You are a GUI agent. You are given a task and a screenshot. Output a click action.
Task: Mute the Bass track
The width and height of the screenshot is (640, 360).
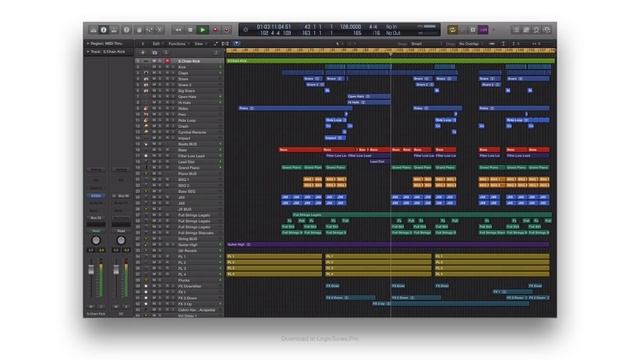click(154, 150)
